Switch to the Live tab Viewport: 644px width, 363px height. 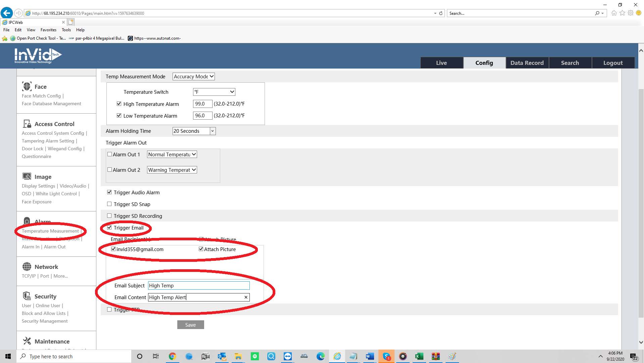[441, 63]
